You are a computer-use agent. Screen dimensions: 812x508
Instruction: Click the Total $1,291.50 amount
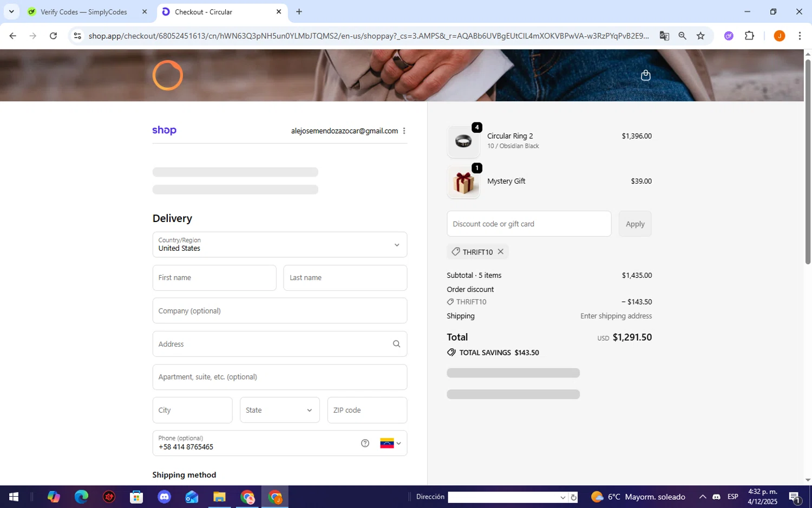(632, 337)
